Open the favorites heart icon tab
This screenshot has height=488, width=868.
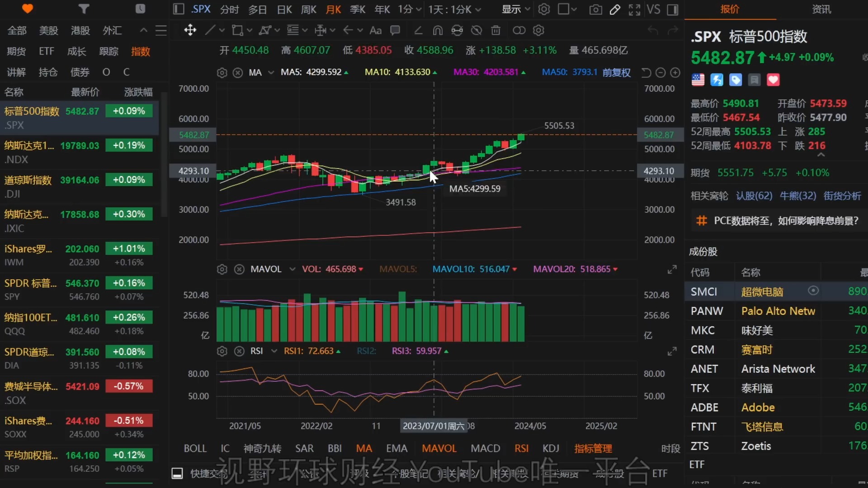[28, 9]
